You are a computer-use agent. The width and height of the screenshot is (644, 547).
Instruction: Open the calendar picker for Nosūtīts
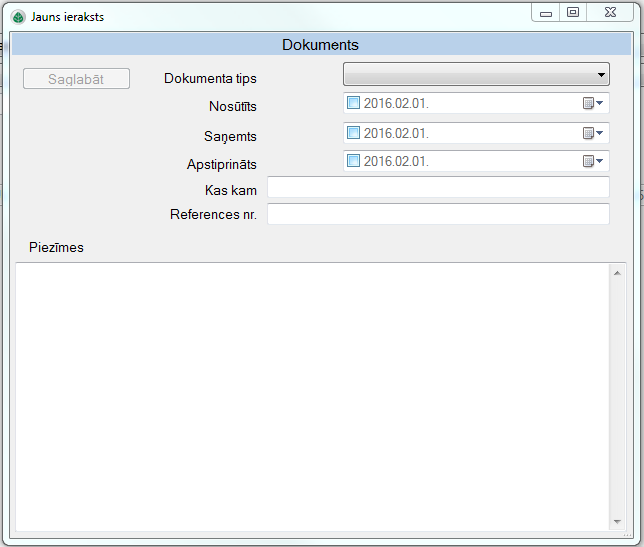pyautogui.click(x=593, y=103)
